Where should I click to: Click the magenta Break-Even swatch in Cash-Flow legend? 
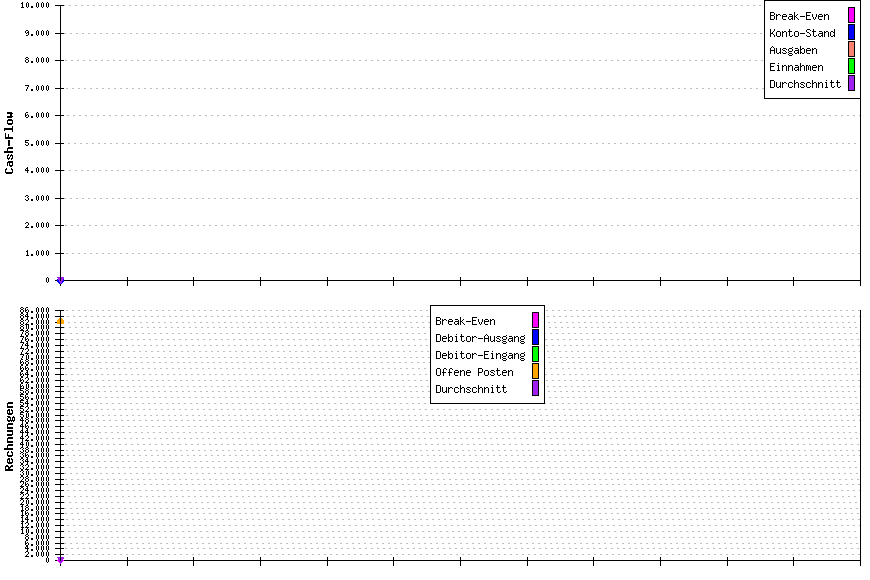(851, 16)
